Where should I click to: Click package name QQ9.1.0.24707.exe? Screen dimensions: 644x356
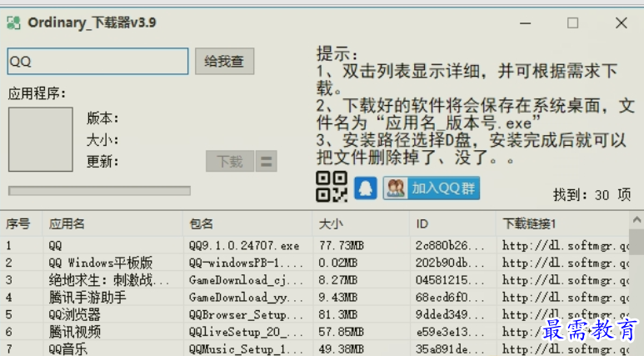pyautogui.click(x=244, y=246)
